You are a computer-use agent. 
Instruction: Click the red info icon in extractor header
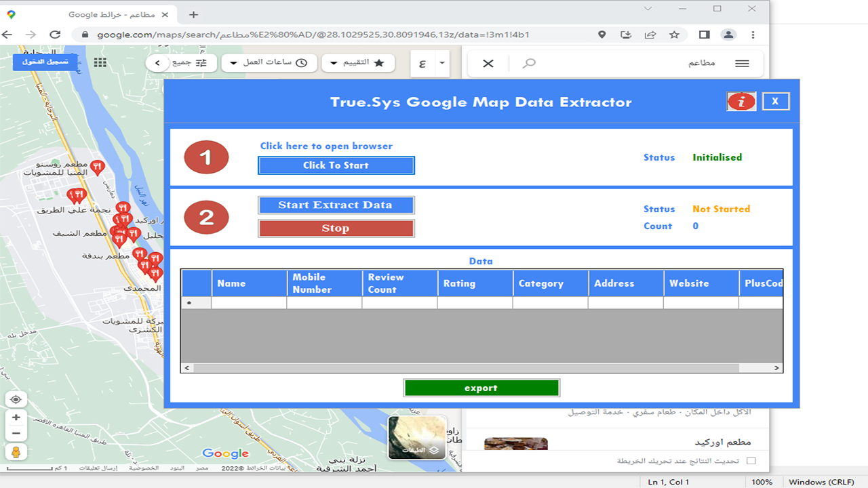741,102
